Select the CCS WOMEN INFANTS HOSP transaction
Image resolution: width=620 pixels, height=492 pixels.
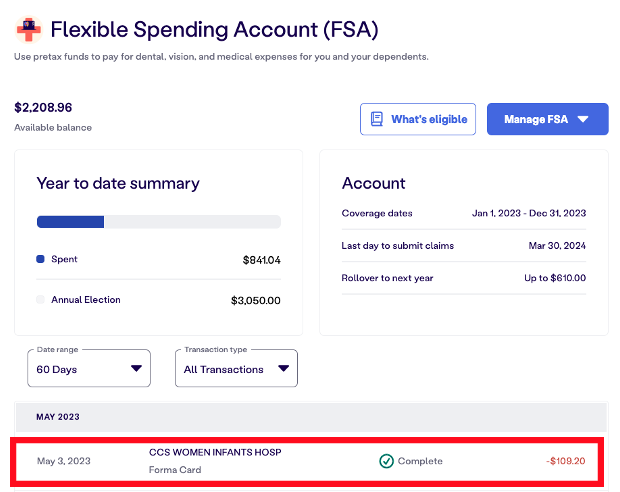tap(215, 452)
